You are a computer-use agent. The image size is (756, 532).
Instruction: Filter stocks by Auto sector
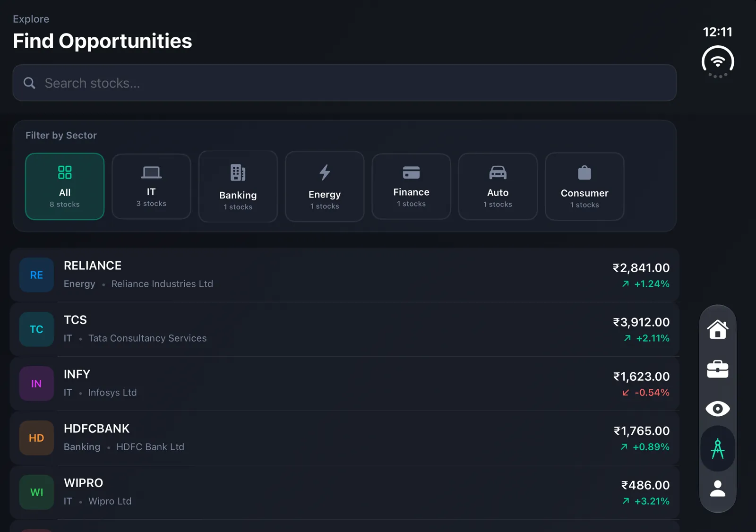pyautogui.click(x=498, y=187)
